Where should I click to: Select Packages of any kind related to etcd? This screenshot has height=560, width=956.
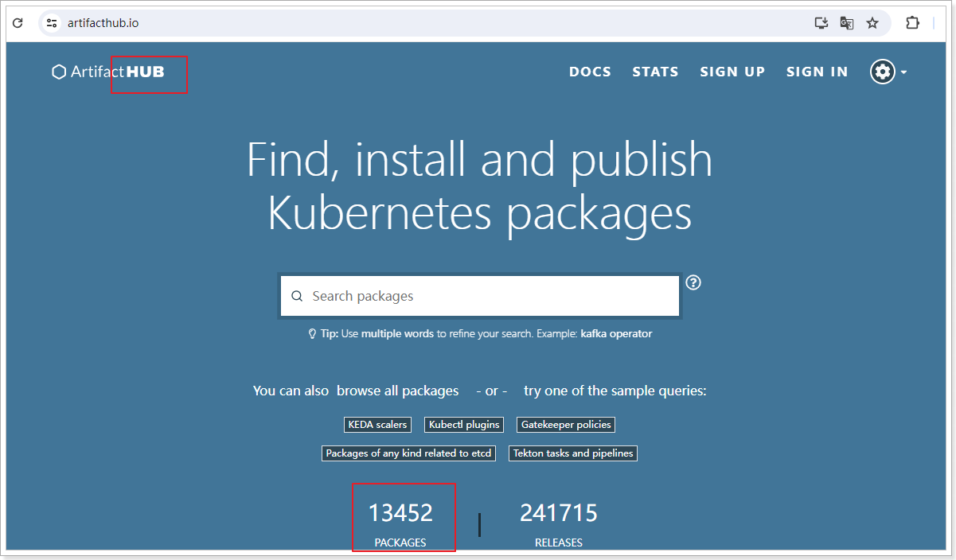408,453
